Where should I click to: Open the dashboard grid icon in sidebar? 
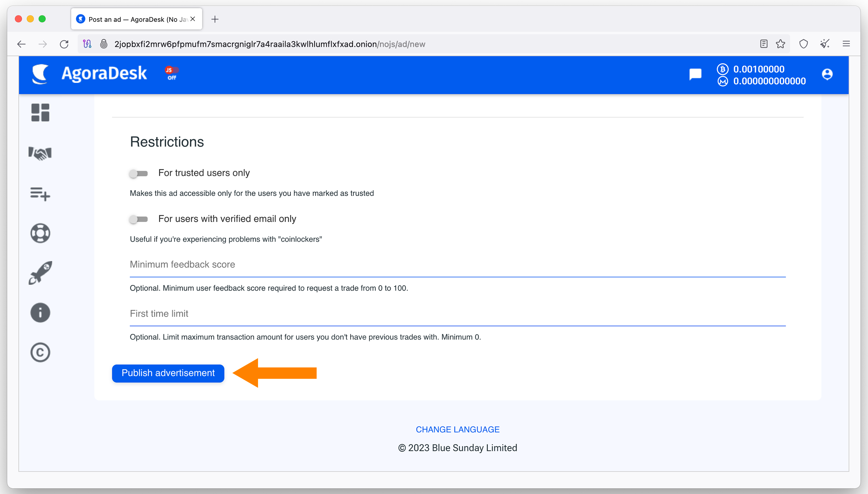coord(40,113)
